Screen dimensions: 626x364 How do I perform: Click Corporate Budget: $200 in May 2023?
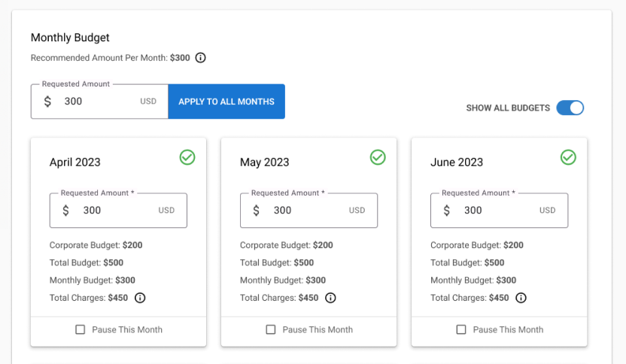286,245
